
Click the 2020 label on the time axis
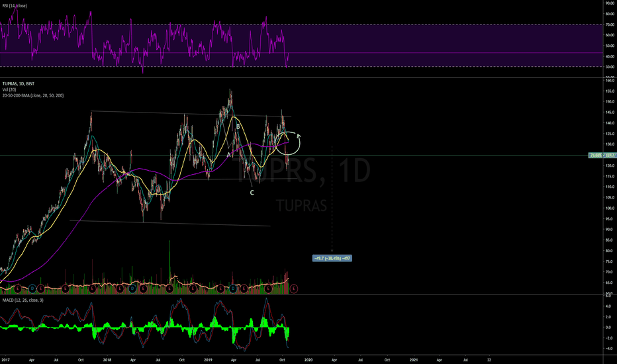308,359
